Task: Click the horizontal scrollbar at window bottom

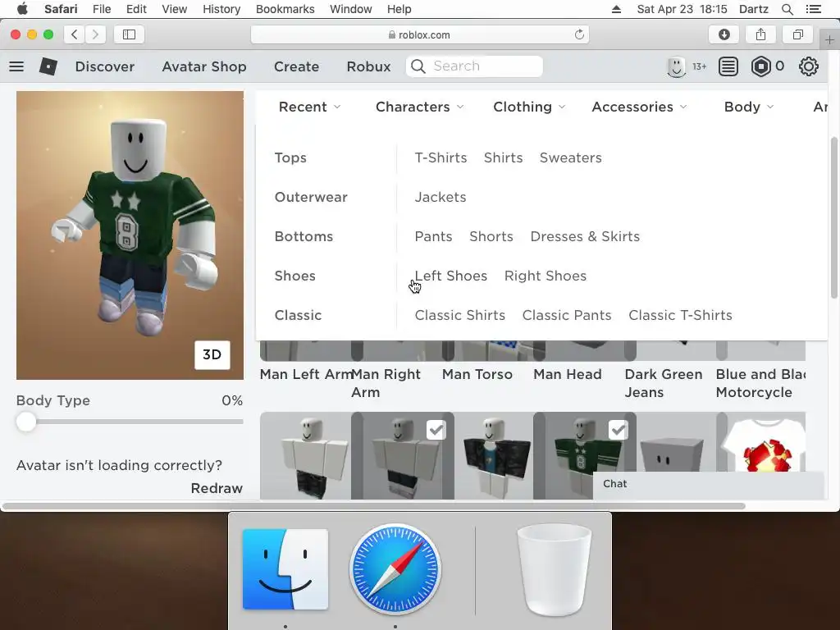Action: (x=373, y=505)
